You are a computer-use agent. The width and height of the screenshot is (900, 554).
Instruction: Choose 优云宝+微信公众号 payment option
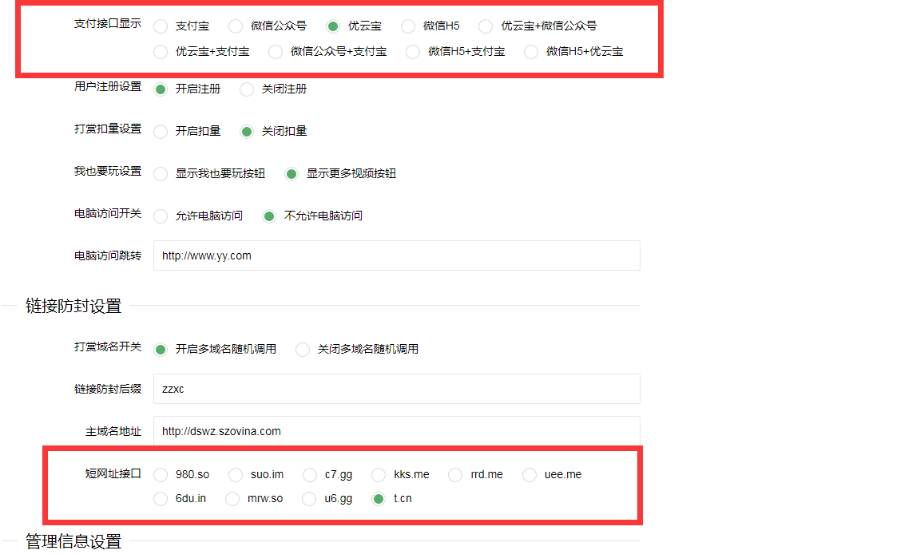486,26
